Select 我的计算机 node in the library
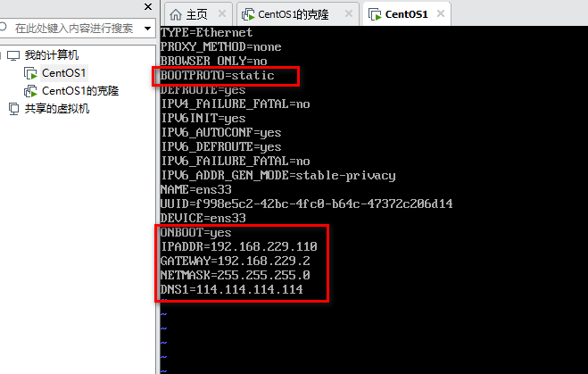588x374 pixels. coord(52,55)
